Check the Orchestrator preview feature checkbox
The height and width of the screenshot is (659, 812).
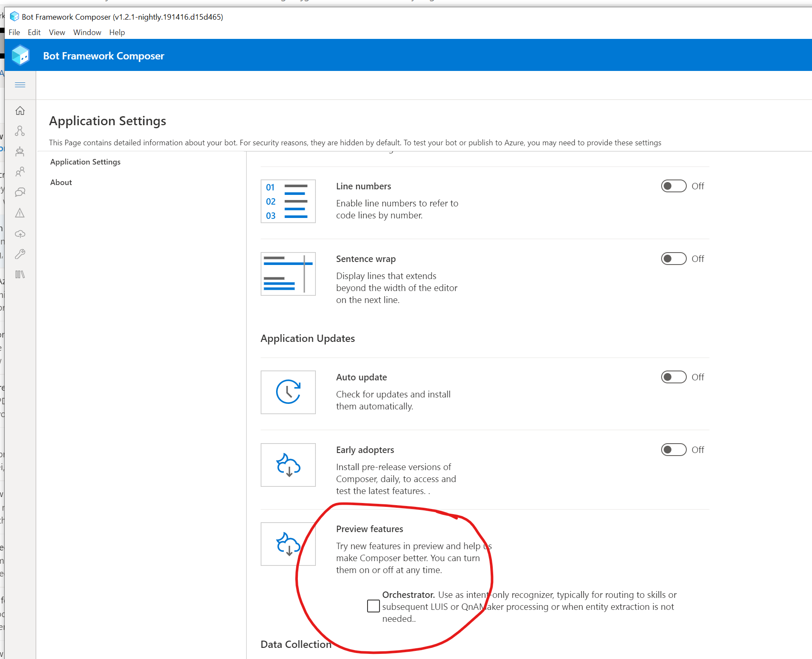(373, 606)
